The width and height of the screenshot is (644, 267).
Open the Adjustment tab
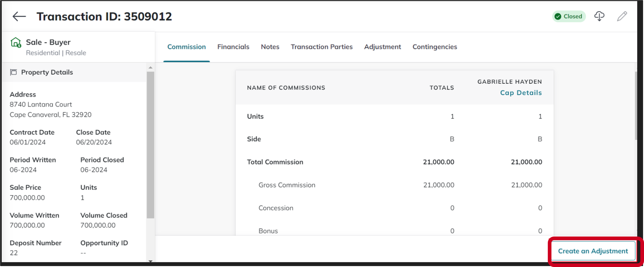pos(382,47)
